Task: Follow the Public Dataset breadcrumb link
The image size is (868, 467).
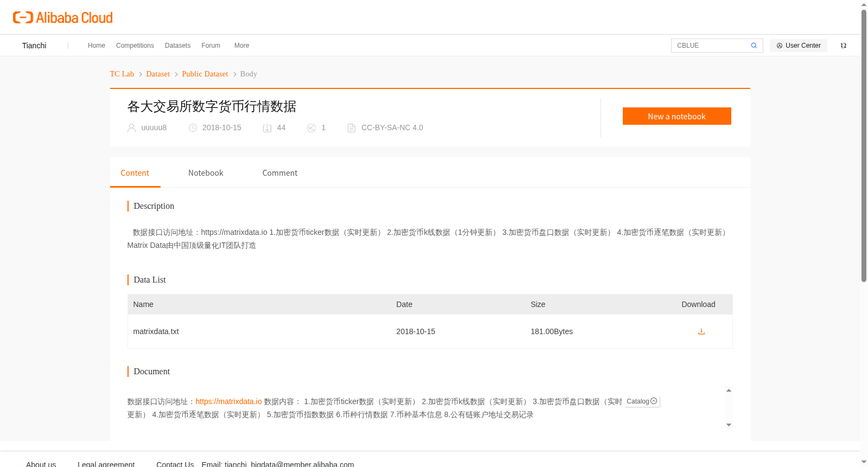Action: [x=205, y=74]
